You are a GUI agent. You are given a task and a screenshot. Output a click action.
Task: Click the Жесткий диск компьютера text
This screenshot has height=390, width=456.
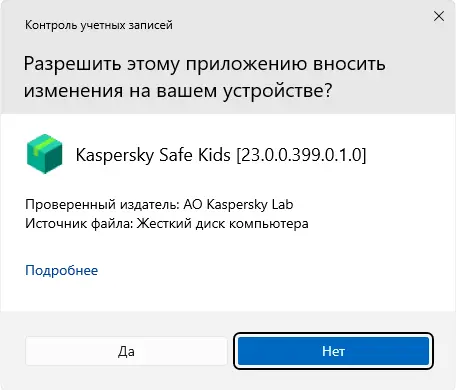223,223
